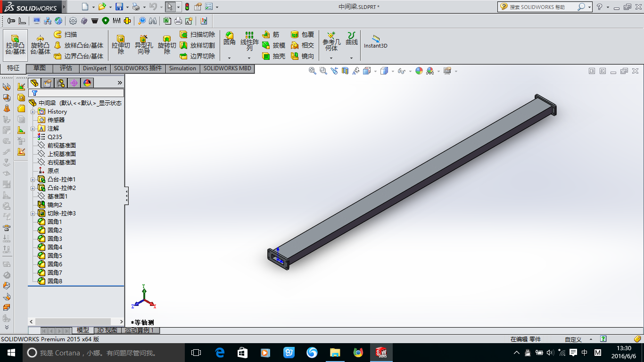Open the 3D 视图 bottom tab
The width and height of the screenshot is (644, 362).
[107, 330]
